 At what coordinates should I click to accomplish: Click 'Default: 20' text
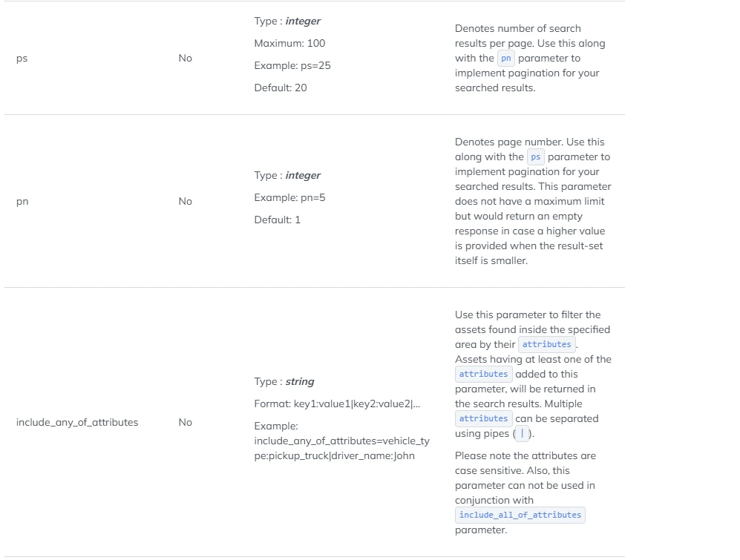pos(281,88)
